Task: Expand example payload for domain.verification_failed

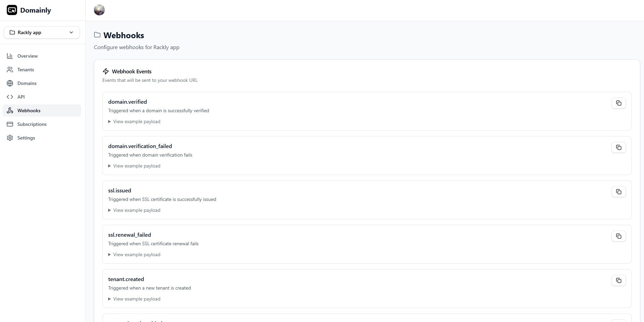Action: pyautogui.click(x=134, y=166)
